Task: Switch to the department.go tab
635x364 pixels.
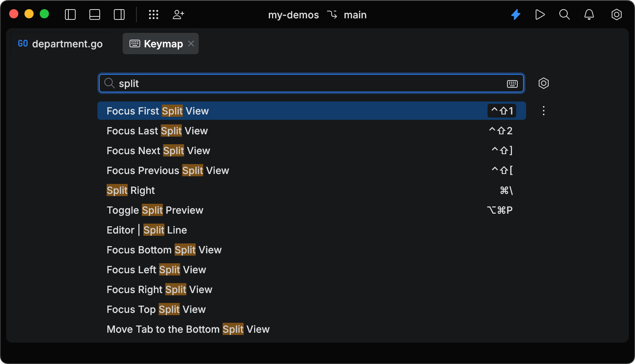Action: click(60, 43)
